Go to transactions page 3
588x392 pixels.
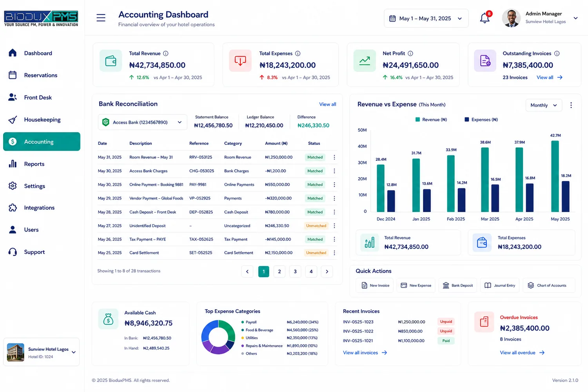pos(295,271)
